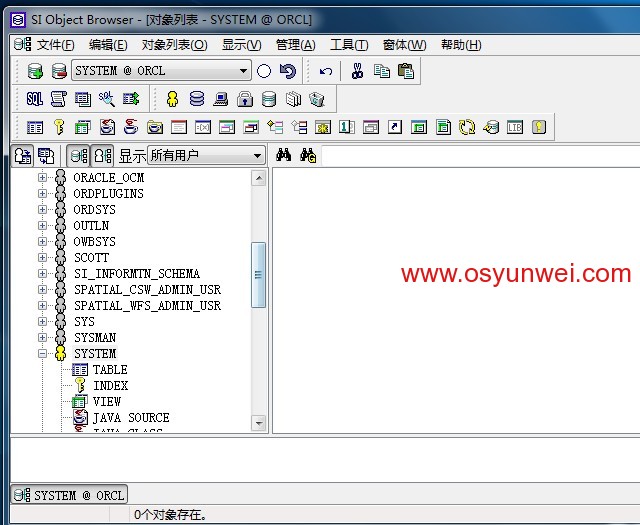Click the Java coffee cup icon in toolbar
640x525 pixels.
coord(131,127)
